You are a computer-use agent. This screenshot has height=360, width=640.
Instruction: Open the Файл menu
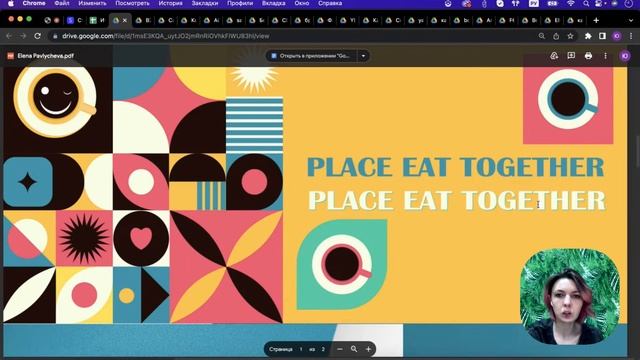[62, 3]
